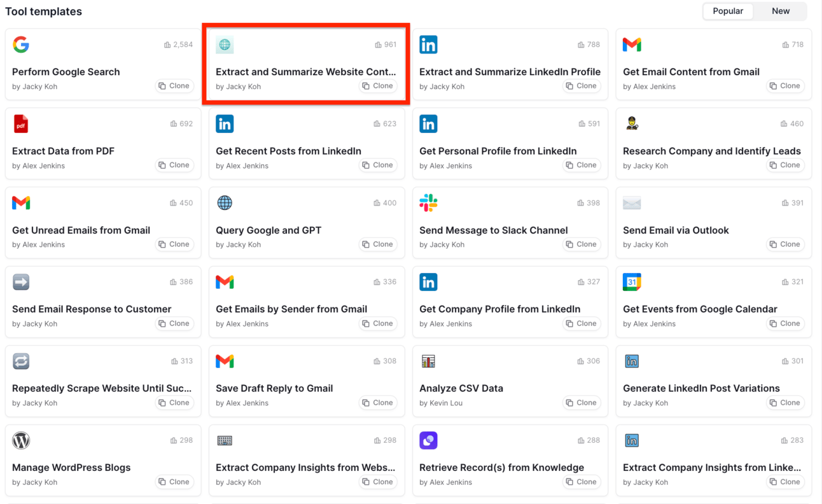
Task: Clone Extract and Summarize Website Content template
Action: 378,86
